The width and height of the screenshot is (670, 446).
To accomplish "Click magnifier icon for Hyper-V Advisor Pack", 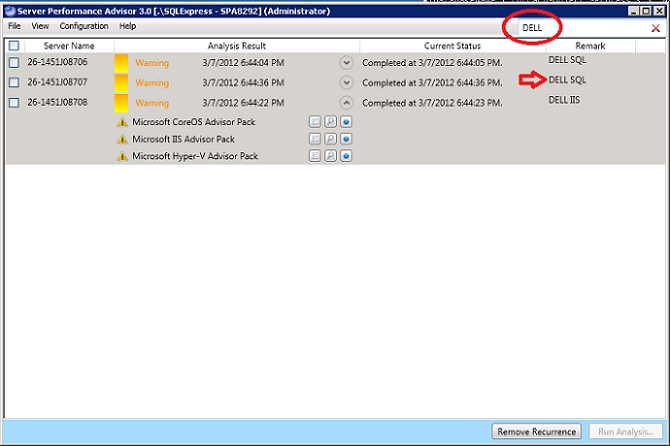I will pos(330,156).
